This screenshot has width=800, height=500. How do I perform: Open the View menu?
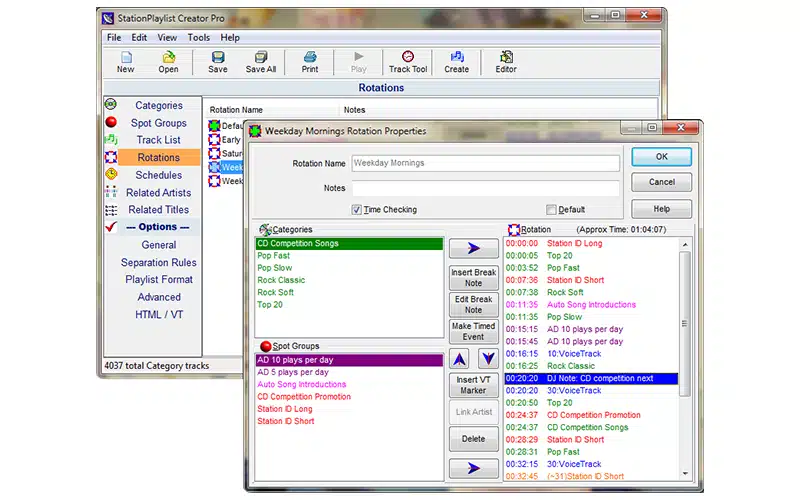[167, 38]
